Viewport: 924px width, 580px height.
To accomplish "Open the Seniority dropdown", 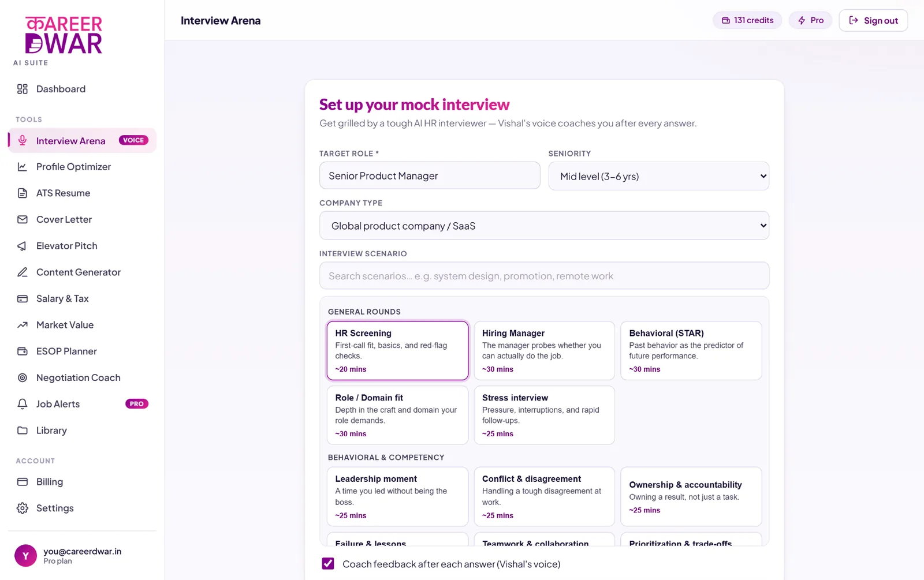I will [x=659, y=176].
